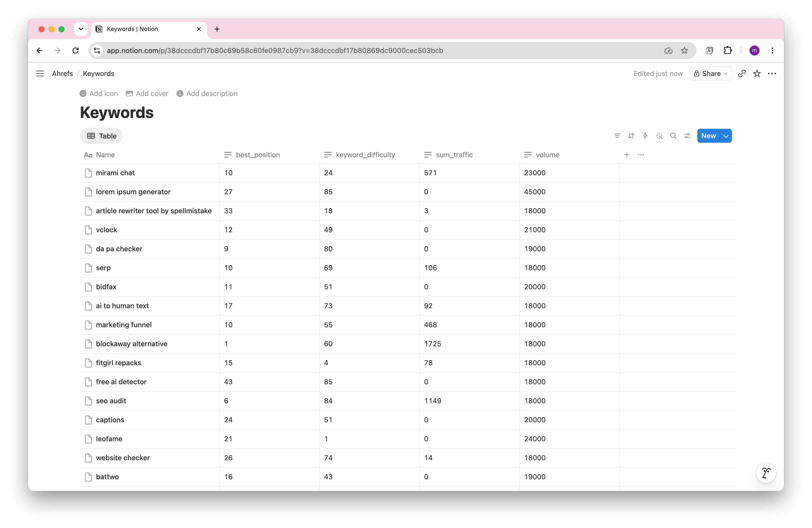
Task: Click the battwo keyword name
Action: (x=107, y=477)
